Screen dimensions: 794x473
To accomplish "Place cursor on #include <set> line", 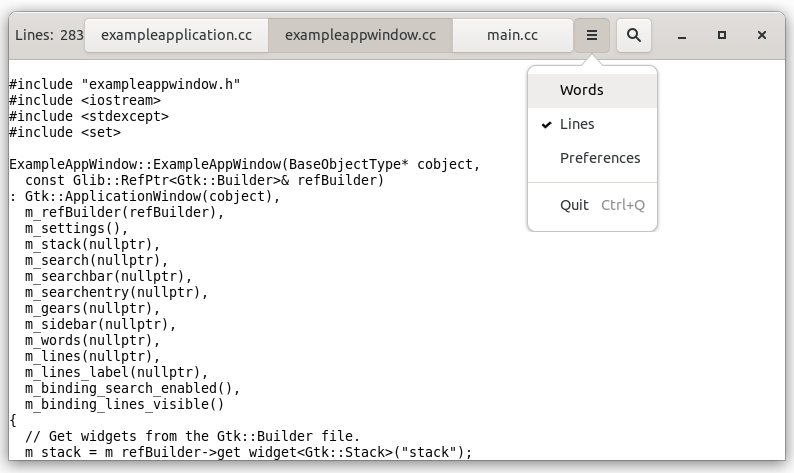I will [65, 132].
